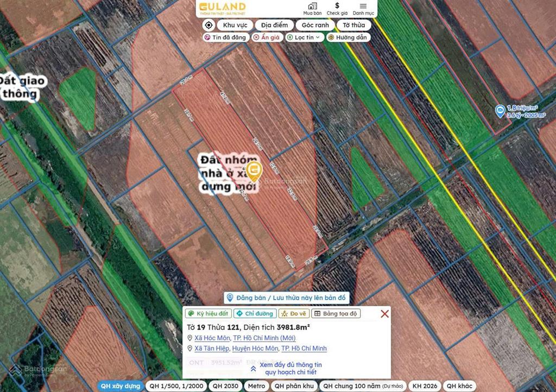This screenshot has height=392, width=556.
Task: Switch to QH phân khu tab
Action: (x=294, y=386)
